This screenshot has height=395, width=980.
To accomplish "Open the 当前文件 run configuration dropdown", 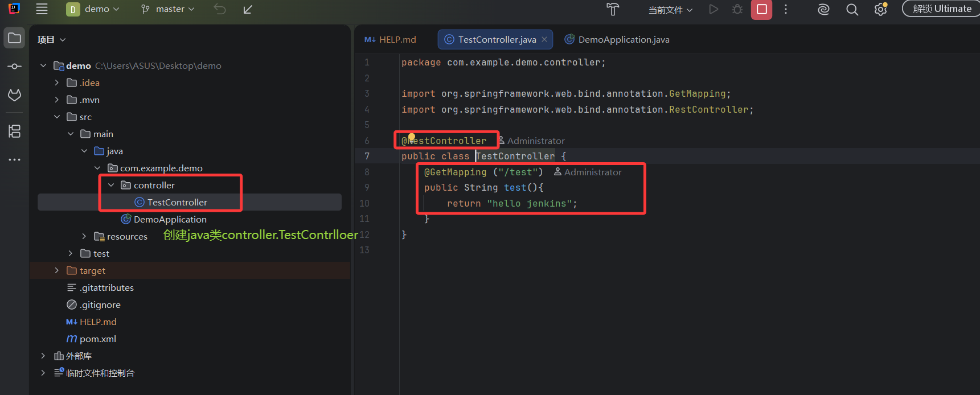I will pyautogui.click(x=670, y=10).
